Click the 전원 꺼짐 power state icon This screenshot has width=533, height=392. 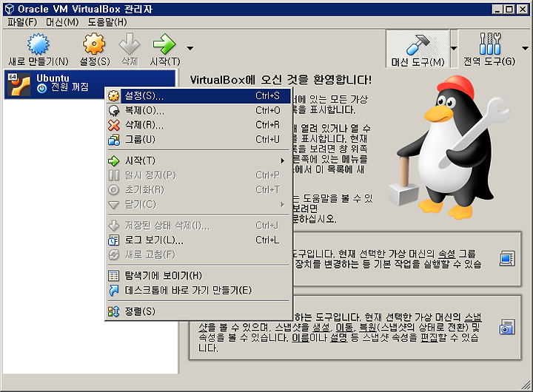[41, 88]
